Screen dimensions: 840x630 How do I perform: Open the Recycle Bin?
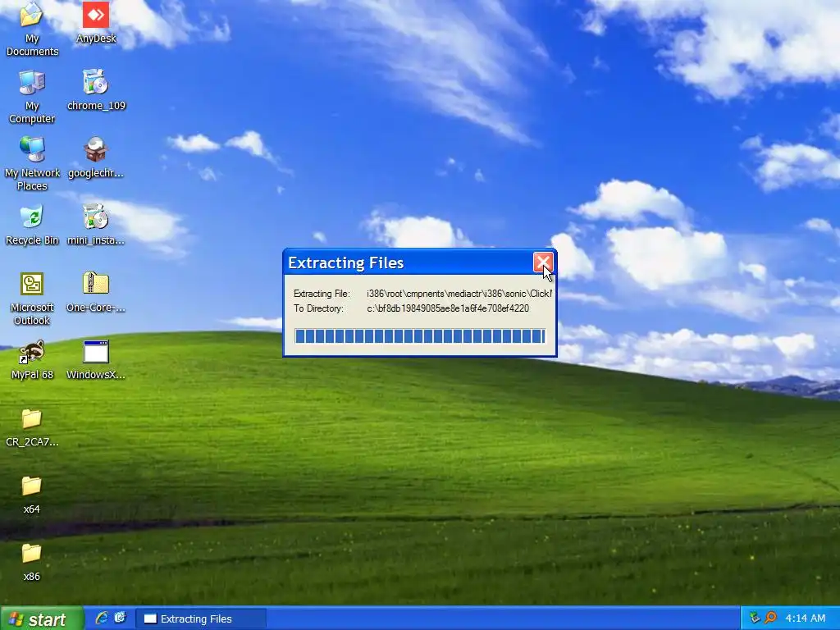click(32, 225)
